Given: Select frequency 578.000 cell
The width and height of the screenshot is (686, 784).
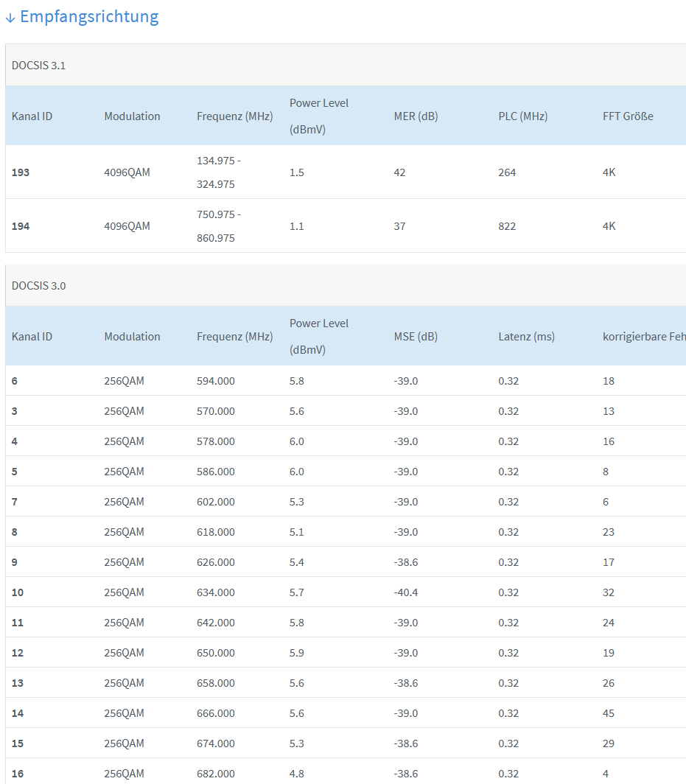Looking at the screenshot, I should pos(215,441).
